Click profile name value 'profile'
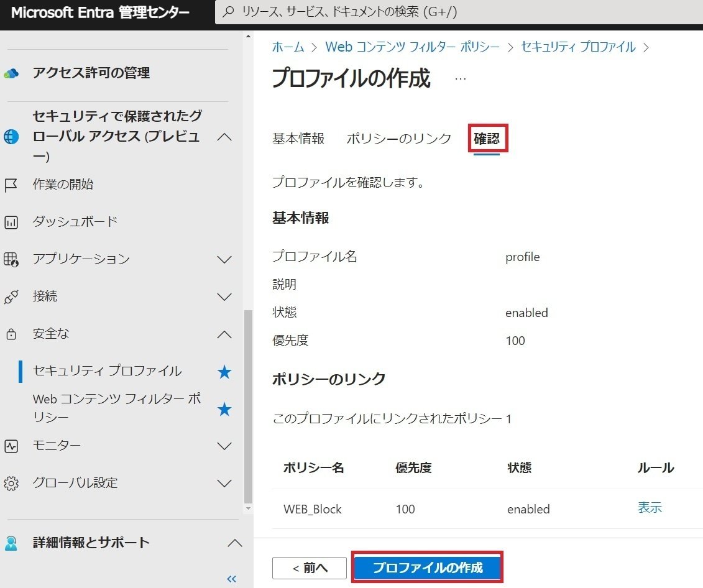 (523, 257)
